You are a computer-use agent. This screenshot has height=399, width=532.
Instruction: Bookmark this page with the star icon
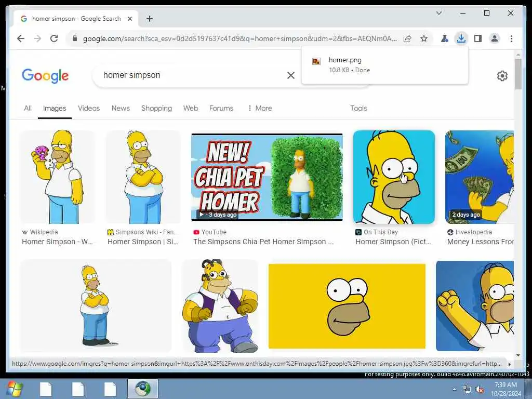[424, 38]
